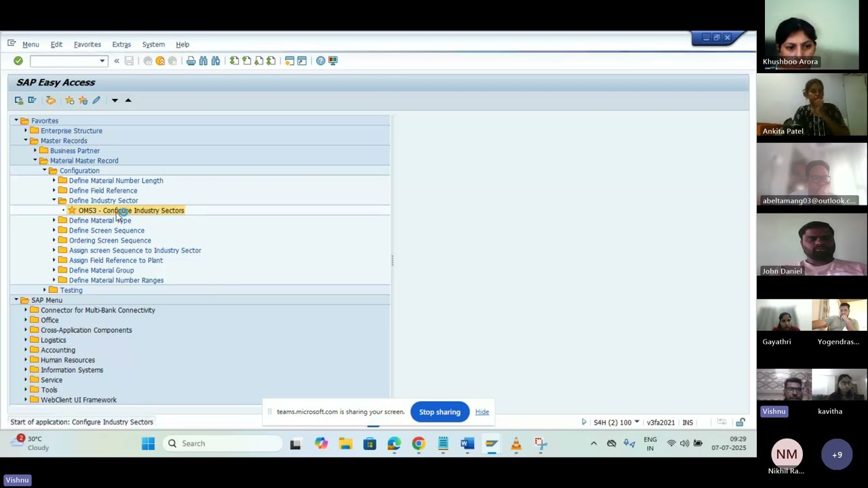The image size is (868, 488).
Task: Click the lock icon in status bar
Action: (741, 422)
